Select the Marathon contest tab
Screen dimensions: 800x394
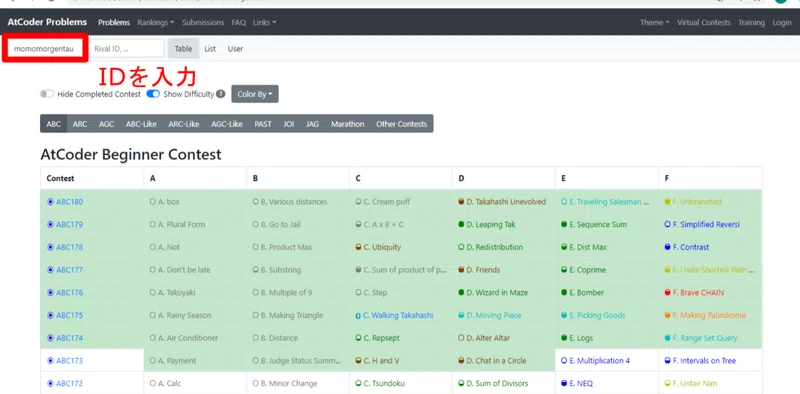[347, 124]
